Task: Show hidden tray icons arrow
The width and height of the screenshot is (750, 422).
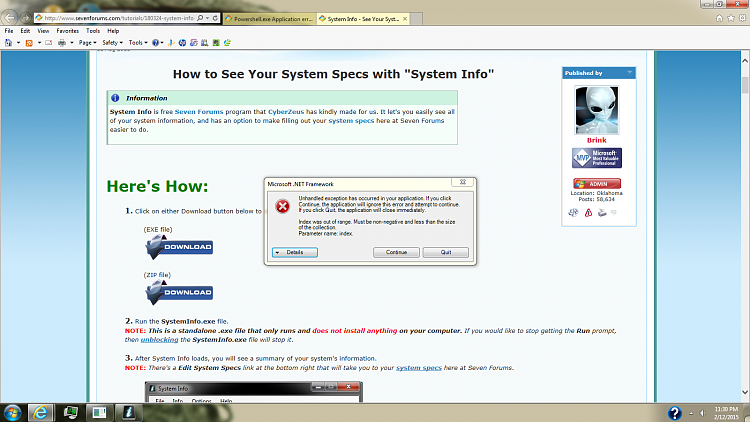Action: point(691,413)
